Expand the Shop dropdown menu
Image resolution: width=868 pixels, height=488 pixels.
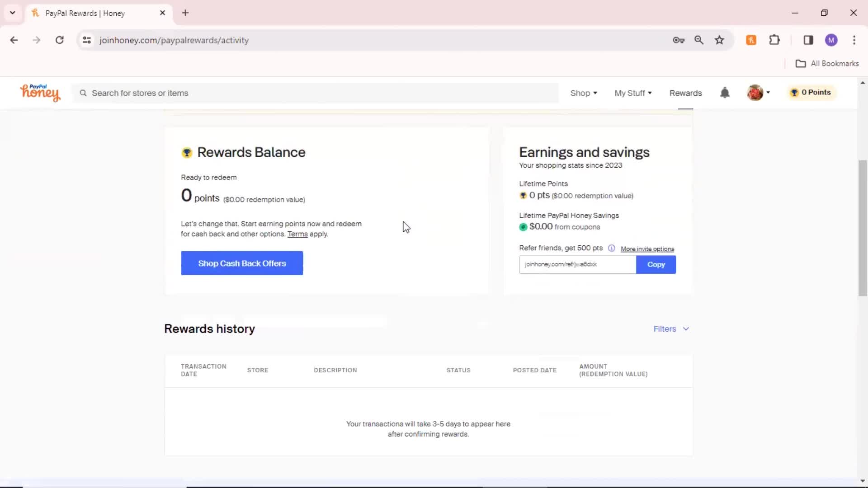(584, 92)
